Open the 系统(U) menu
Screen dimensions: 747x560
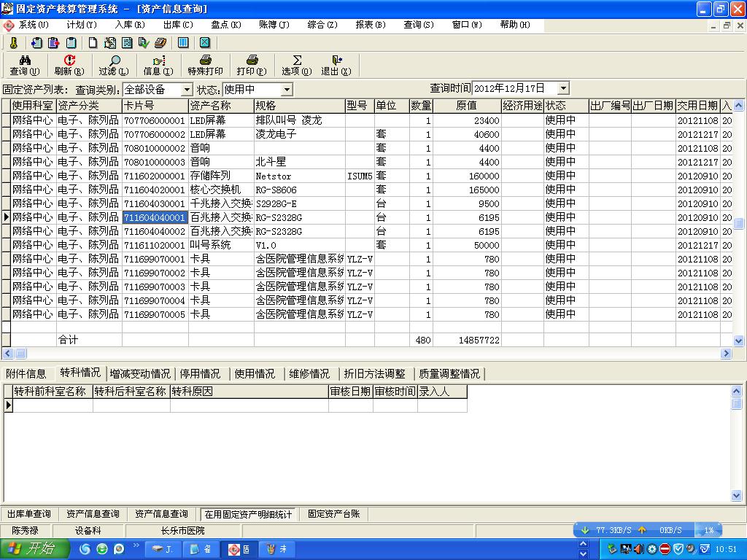pos(34,25)
